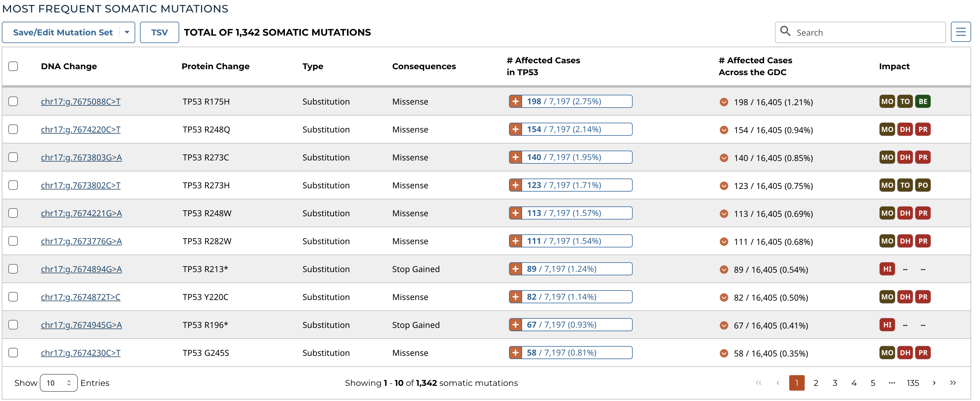Open the chr17:g.7674894G>A mutation link

point(81,269)
